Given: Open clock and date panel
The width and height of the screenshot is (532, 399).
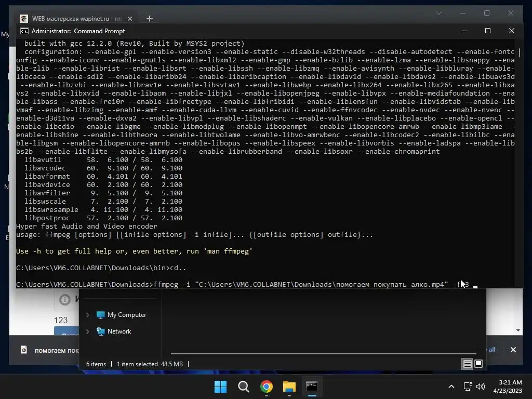Looking at the screenshot, I should click(x=507, y=387).
